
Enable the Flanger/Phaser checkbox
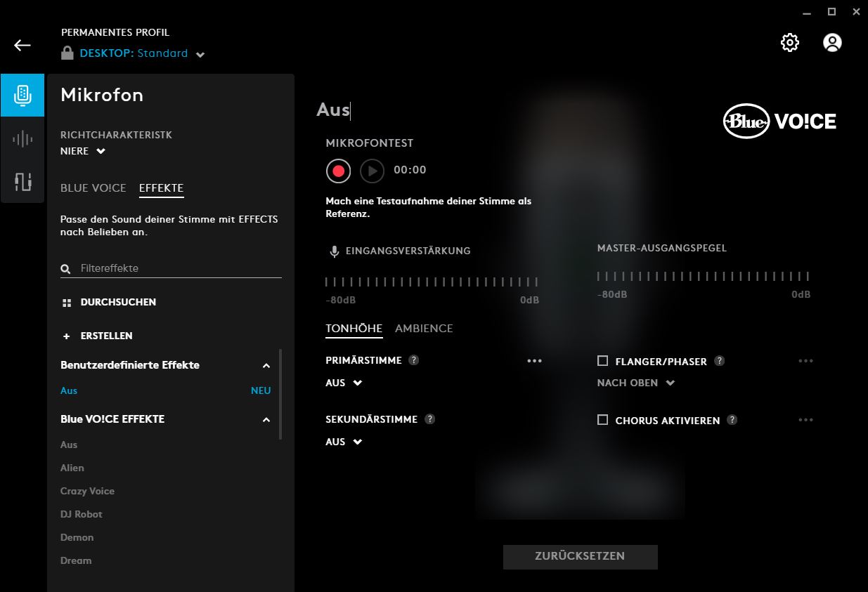coord(602,361)
